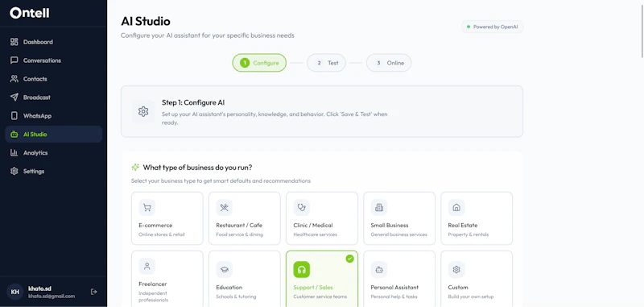Choose the Education business type card
The height and width of the screenshot is (307, 644).
(245, 279)
